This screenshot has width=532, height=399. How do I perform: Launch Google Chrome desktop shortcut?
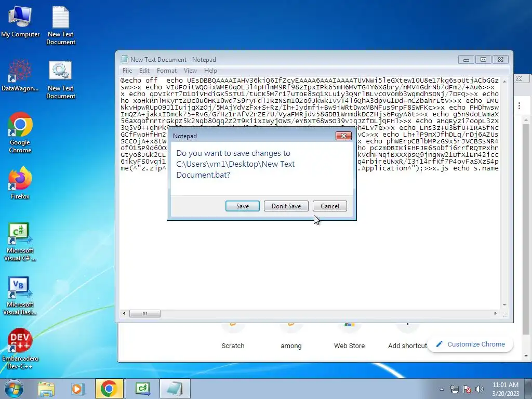(x=20, y=132)
